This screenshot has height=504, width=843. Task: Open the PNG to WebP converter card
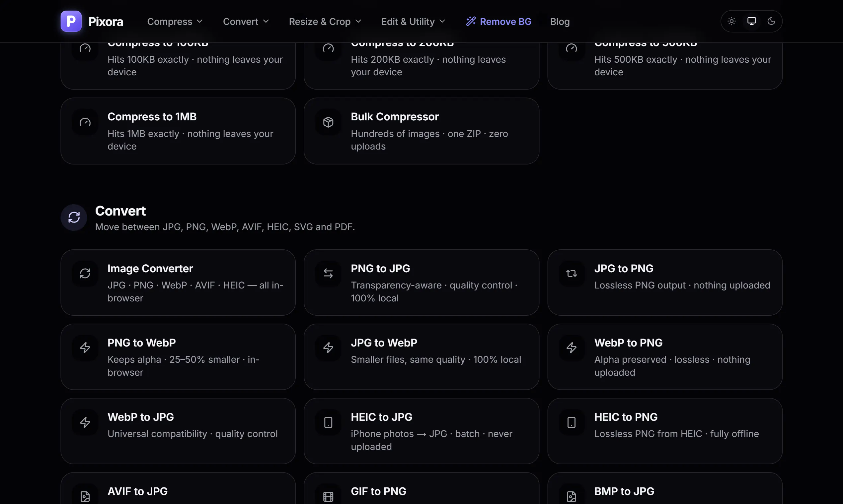[178, 356]
